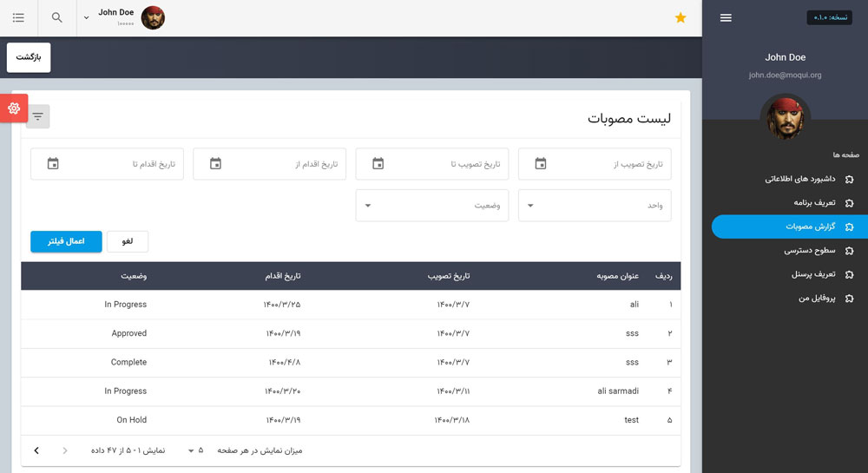Click the large sidebar profile picture
The height and width of the screenshot is (473, 868).
(785, 118)
